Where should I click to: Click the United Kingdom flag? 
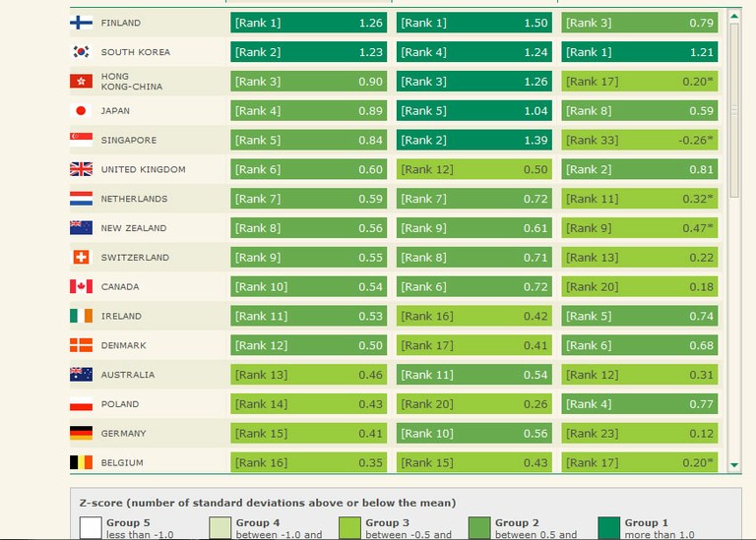click(81, 169)
